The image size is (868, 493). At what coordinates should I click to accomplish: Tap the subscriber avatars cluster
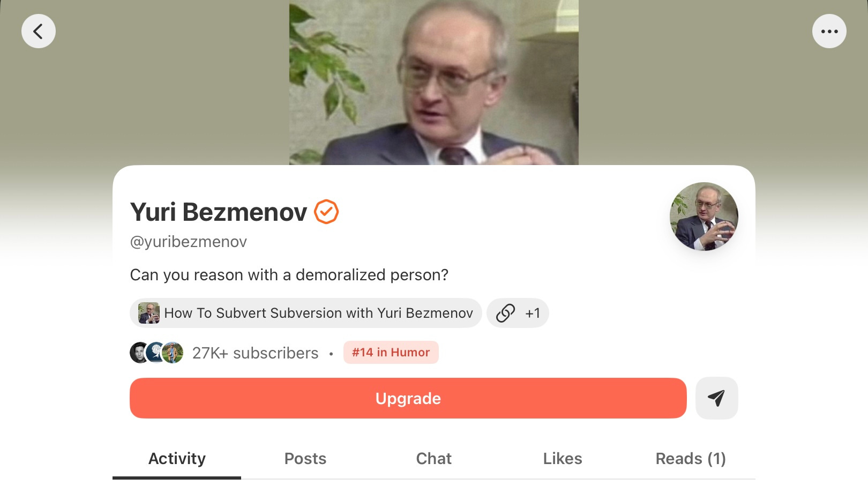156,353
